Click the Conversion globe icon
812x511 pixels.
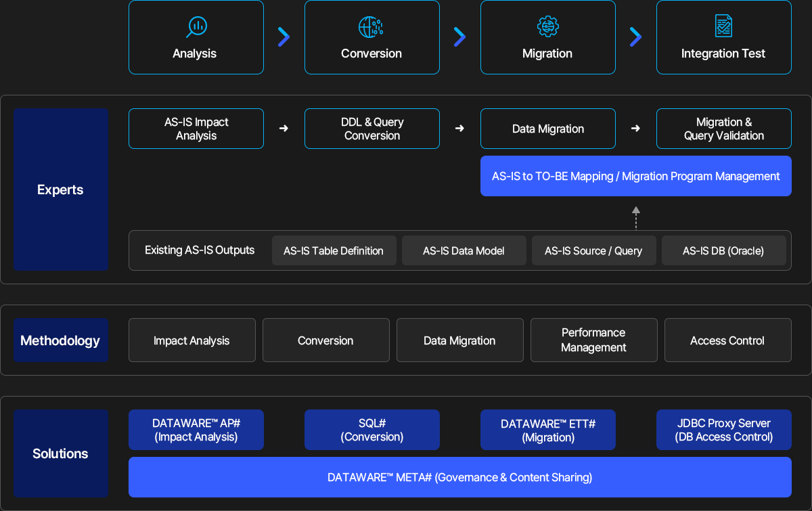point(371,26)
